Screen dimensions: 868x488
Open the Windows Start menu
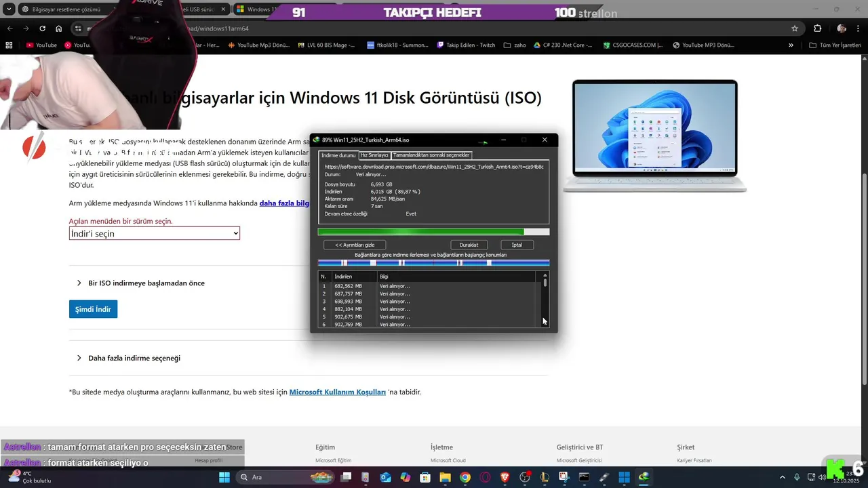tap(224, 477)
